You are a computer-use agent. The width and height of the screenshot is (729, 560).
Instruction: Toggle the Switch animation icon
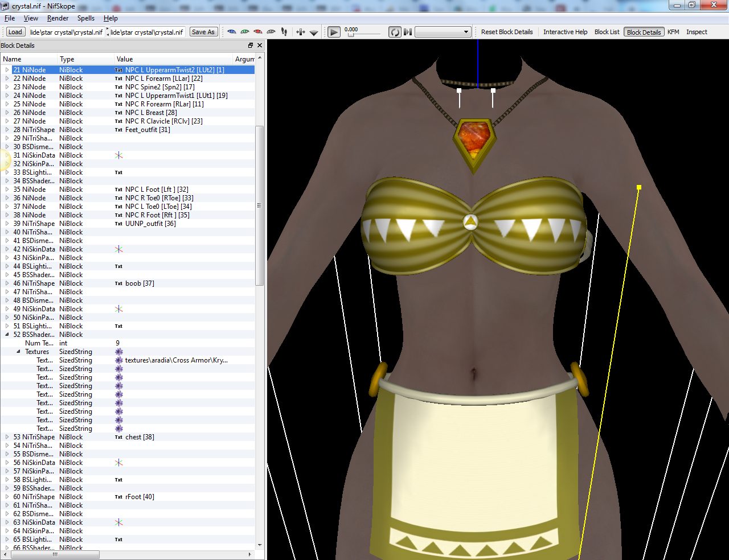tap(408, 32)
